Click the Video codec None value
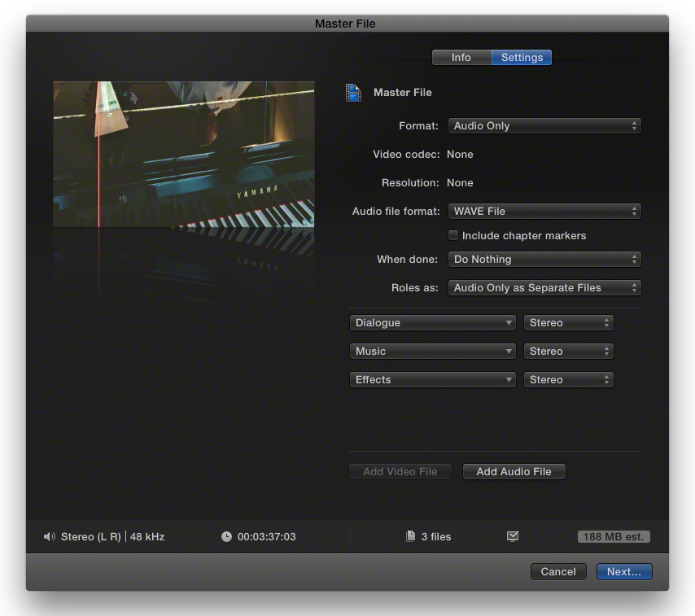Viewport: 695px width, 616px height. [460, 155]
